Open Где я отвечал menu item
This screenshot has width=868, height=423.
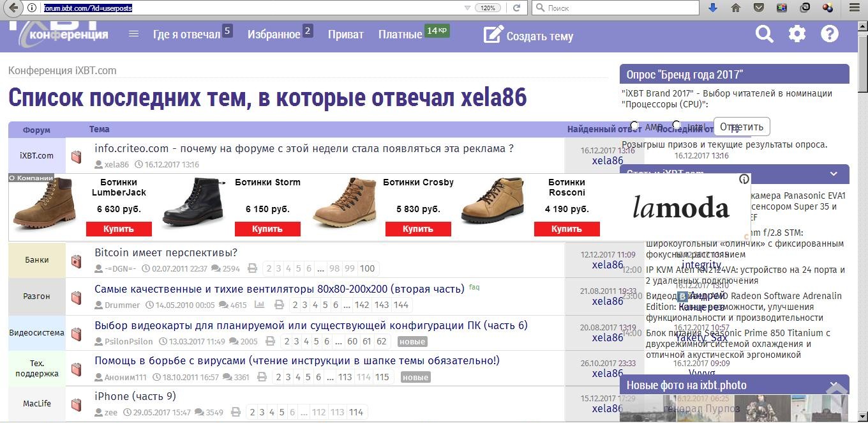186,35
